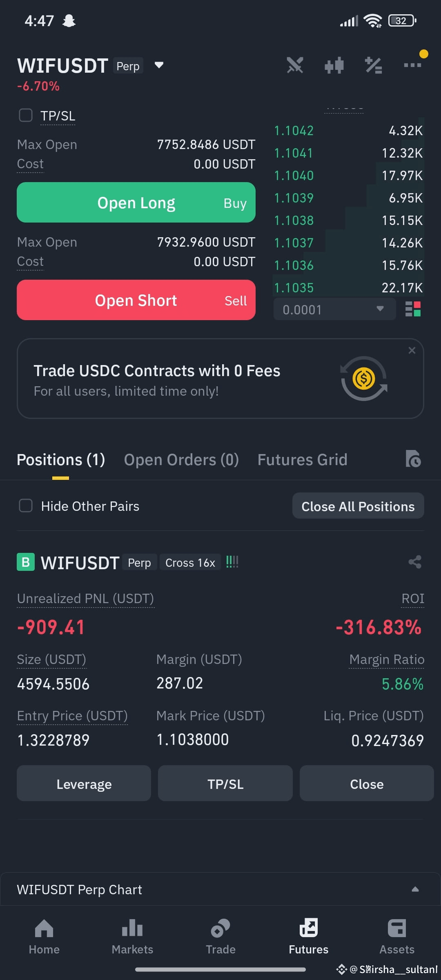
Task: Open the percent calculator icon
Action: point(373,65)
